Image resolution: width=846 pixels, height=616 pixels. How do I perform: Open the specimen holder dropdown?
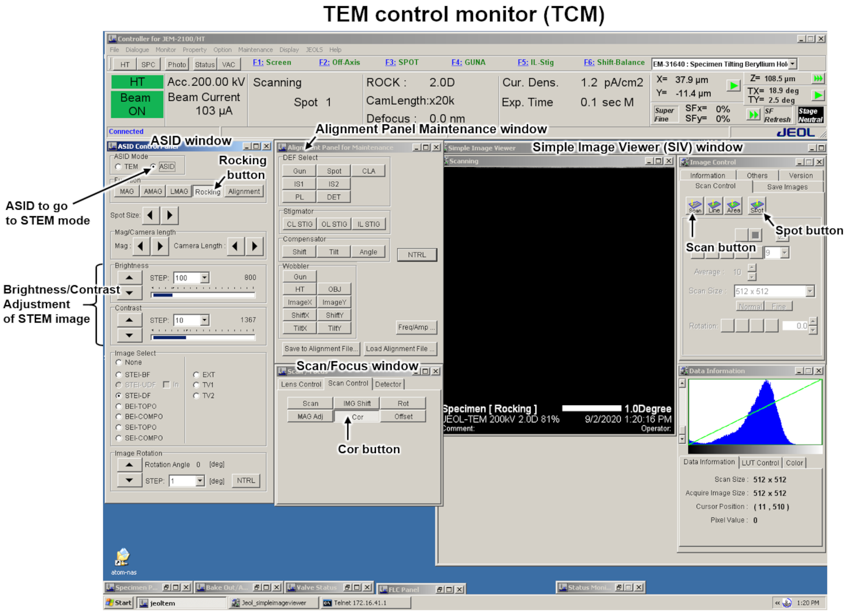793,64
